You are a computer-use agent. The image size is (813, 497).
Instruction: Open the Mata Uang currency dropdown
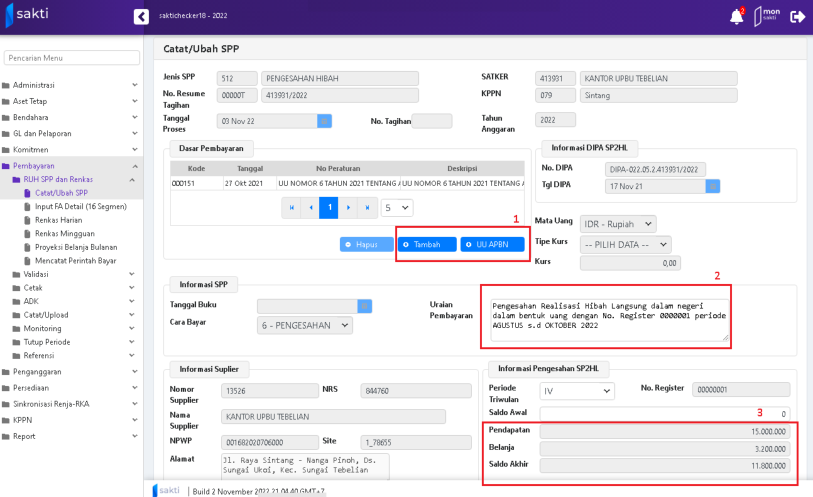(618, 224)
